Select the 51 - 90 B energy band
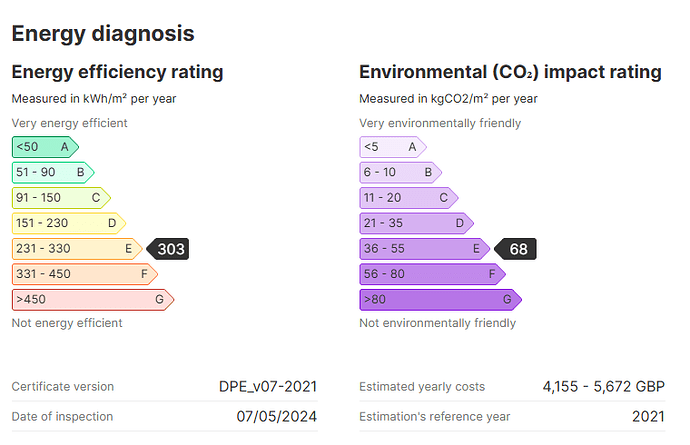 [53, 173]
